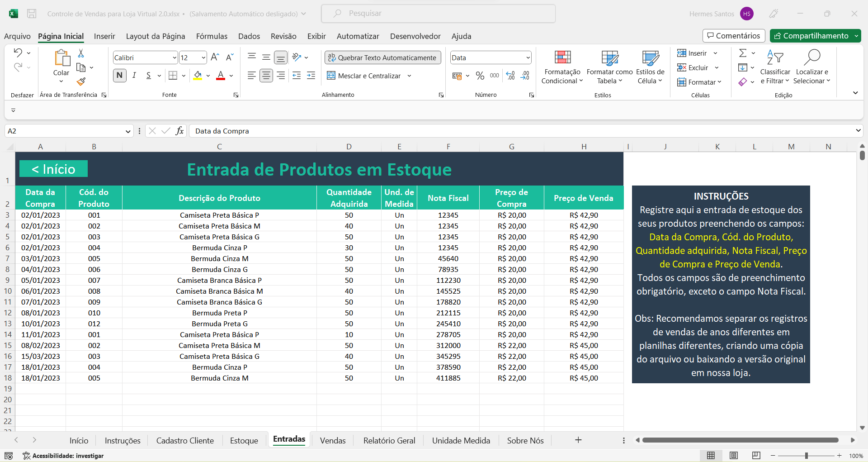The width and height of the screenshot is (868, 462).
Task: Align text left
Action: click(252, 76)
